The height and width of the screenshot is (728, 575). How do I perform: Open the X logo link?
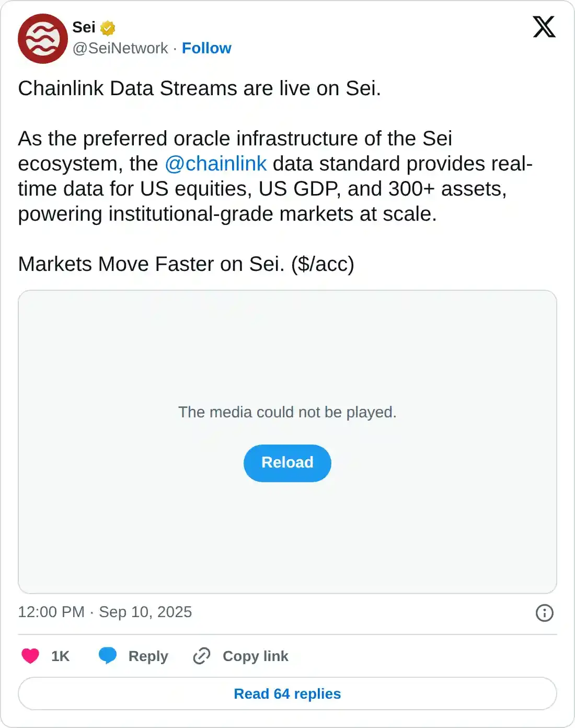coord(544,27)
